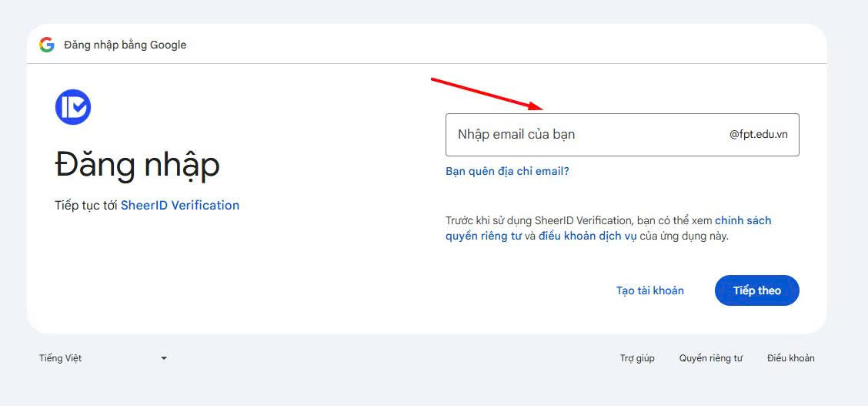This screenshot has width=868, height=406.
Task: Click the "Tiếp tục tới" text
Action: point(86,206)
